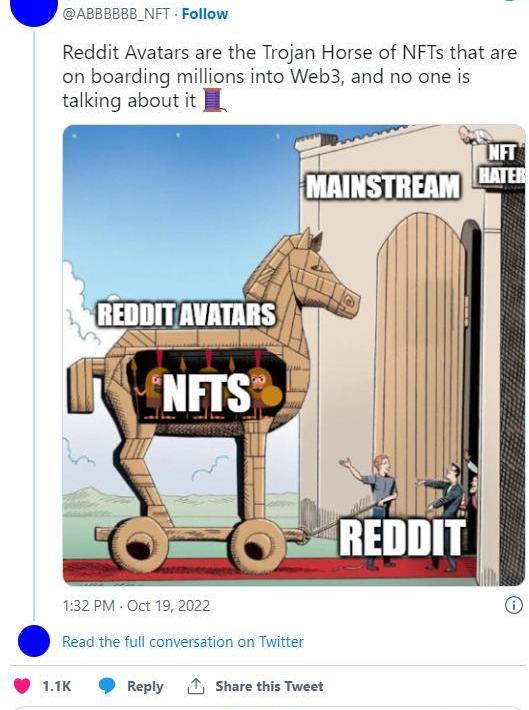Click the Reply text label
The width and height of the screenshot is (529, 710).
145,686
